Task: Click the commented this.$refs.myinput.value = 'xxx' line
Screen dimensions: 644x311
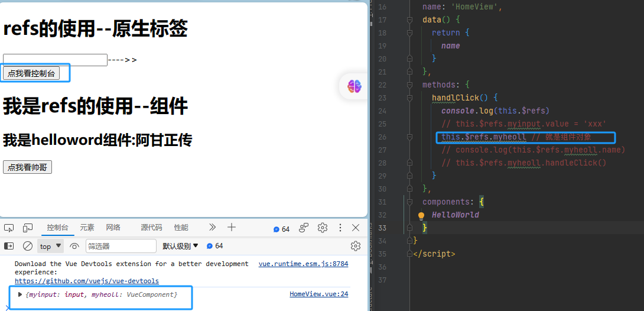Action: coord(523,124)
